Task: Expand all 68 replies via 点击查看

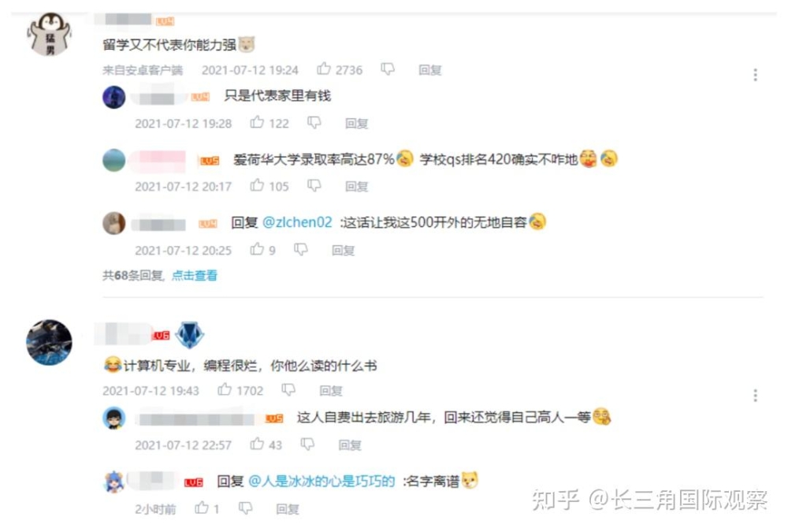Action: click(195, 276)
